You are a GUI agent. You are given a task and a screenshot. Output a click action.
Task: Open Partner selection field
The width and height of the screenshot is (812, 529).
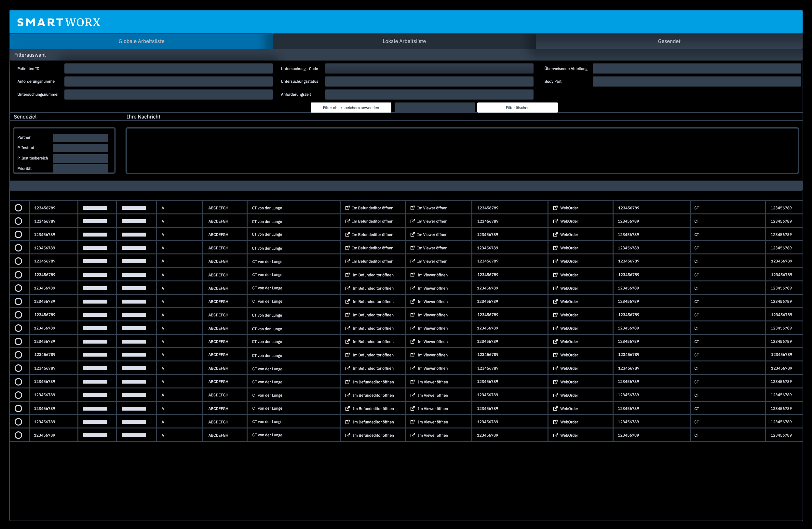pyautogui.click(x=81, y=138)
